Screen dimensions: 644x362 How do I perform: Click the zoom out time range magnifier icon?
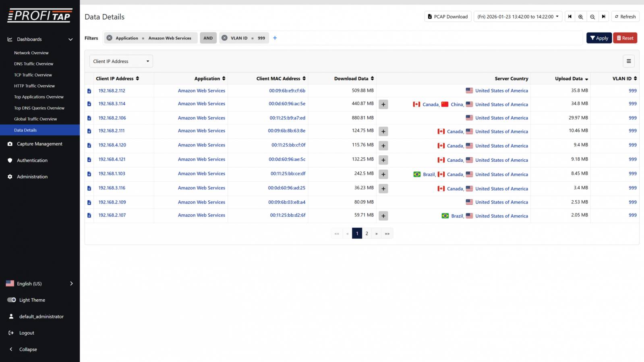click(592, 17)
